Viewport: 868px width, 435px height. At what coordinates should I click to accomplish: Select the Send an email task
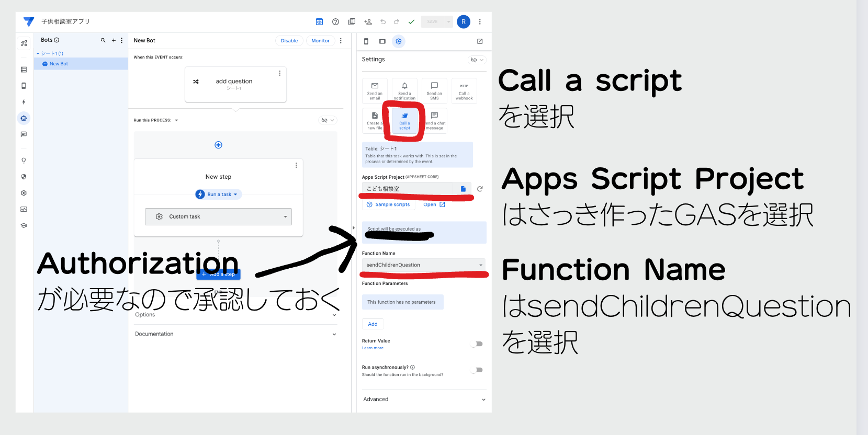[x=375, y=91]
